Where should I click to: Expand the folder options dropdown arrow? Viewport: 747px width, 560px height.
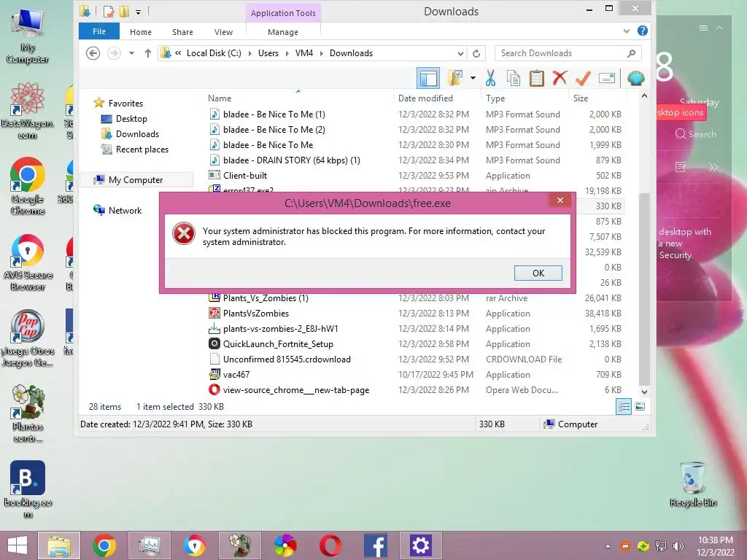tap(473, 77)
